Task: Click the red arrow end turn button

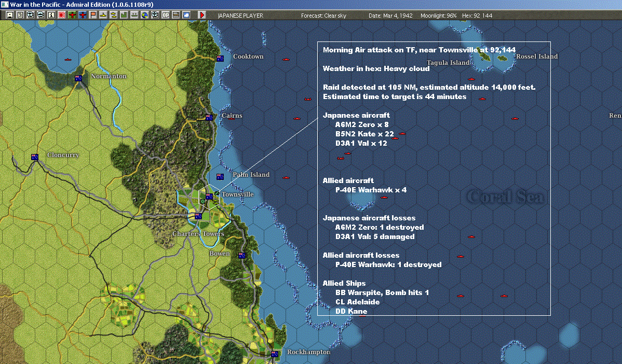Action: (x=201, y=15)
